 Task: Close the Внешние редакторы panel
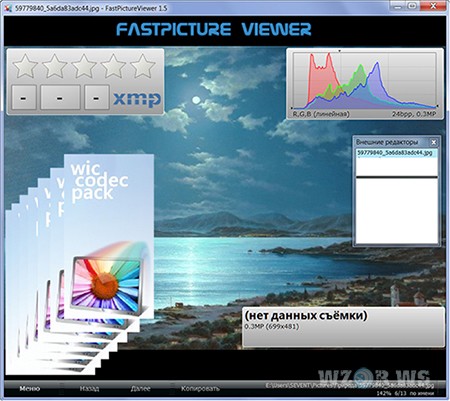click(434, 142)
